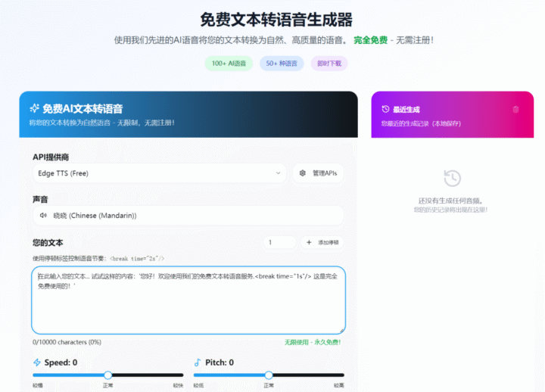Image resolution: width=545 pixels, height=392 pixels.
Task: Click the chevron arrow of API provider dropdown
Action: pos(277,173)
